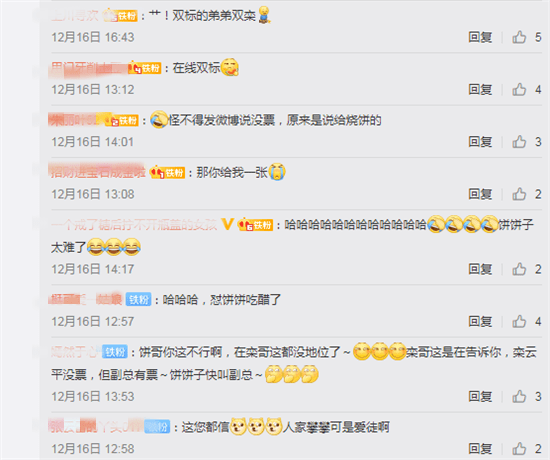Like the 13:12 '在线双标' comment
Screen dimensions: 550x460
coord(519,89)
